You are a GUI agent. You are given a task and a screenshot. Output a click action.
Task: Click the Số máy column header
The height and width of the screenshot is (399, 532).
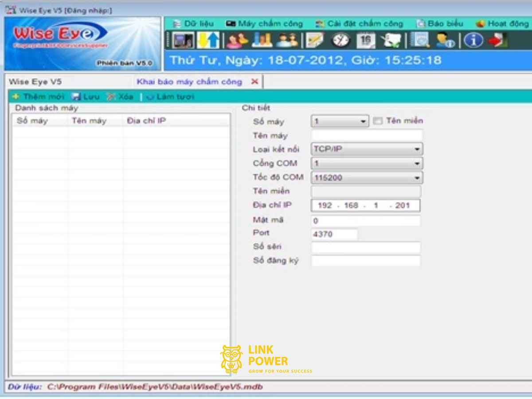click(40, 121)
